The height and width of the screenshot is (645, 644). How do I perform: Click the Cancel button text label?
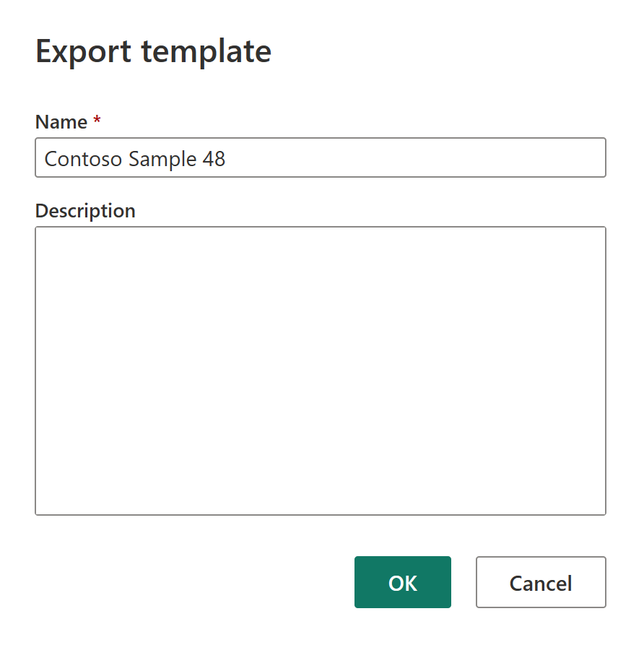click(x=540, y=582)
